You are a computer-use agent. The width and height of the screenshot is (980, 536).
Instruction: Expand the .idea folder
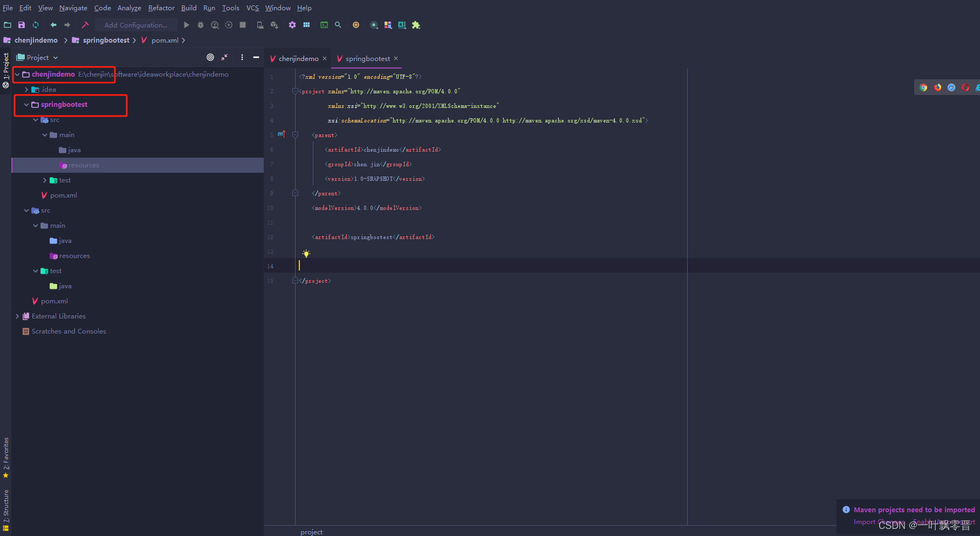click(26, 90)
